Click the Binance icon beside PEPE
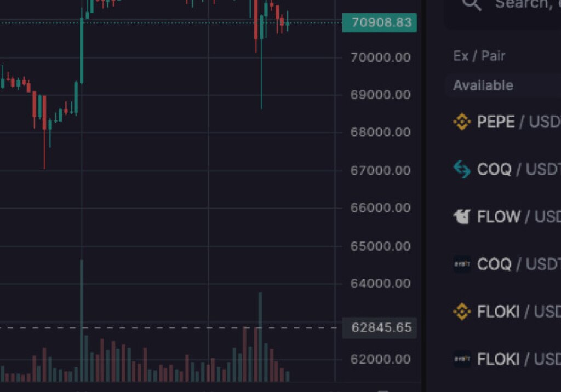 pos(462,122)
